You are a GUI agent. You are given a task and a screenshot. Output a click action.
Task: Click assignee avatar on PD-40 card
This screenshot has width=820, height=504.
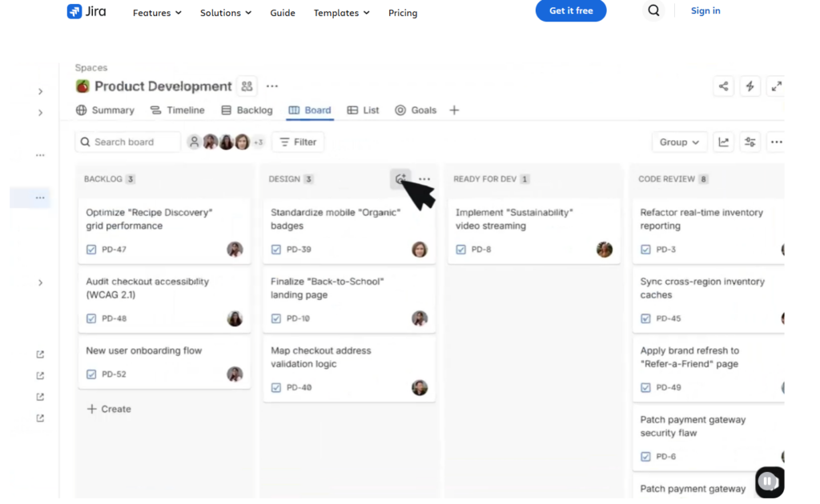[x=420, y=387]
